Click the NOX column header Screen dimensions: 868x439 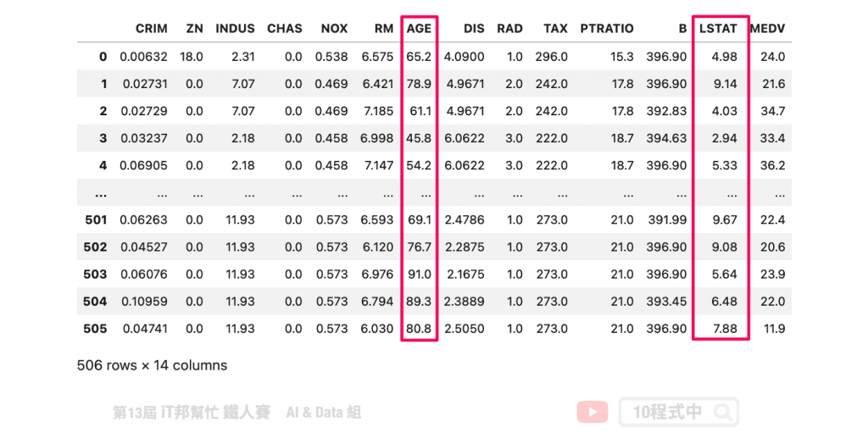[334, 28]
